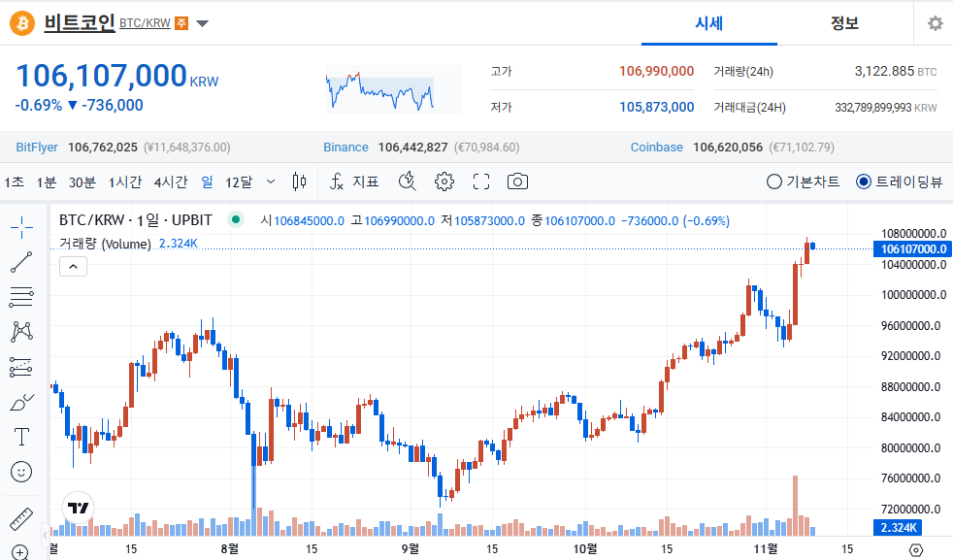953x560 pixels.
Task: Select the horizontal parallel lines Fibonacci tool
Action: [x=22, y=297]
